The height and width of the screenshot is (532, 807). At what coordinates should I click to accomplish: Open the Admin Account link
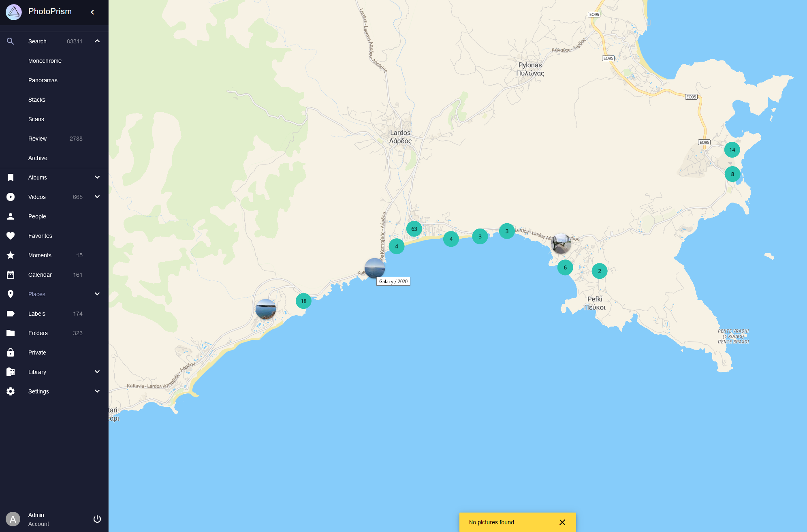point(38,519)
